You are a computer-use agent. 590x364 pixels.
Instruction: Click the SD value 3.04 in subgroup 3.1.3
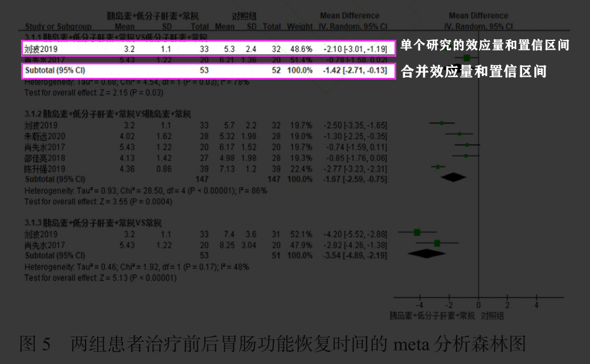point(248,245)
